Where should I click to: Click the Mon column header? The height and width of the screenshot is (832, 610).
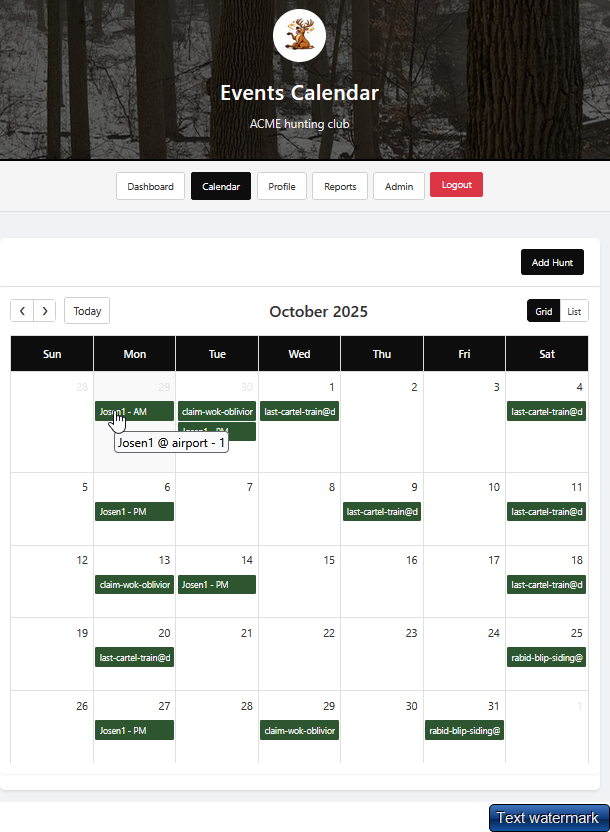134,354
